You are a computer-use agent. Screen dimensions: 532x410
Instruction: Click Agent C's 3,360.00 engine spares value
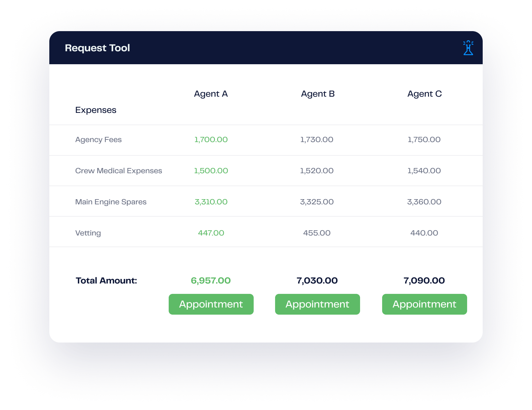424,202
